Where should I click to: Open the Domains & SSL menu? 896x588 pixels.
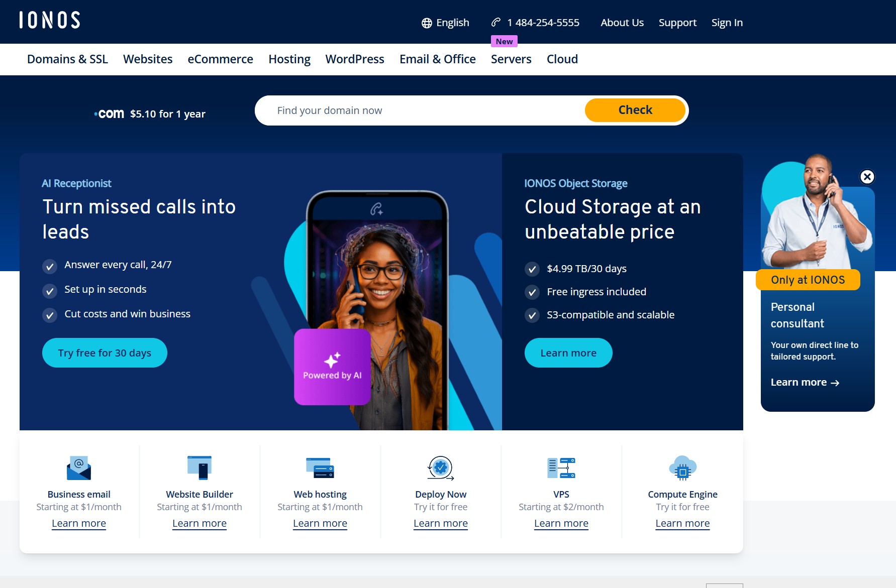pos(67,59)
